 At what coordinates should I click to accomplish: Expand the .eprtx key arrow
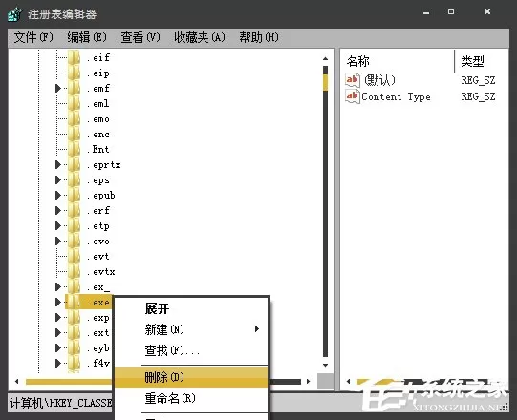coord(58,165)
